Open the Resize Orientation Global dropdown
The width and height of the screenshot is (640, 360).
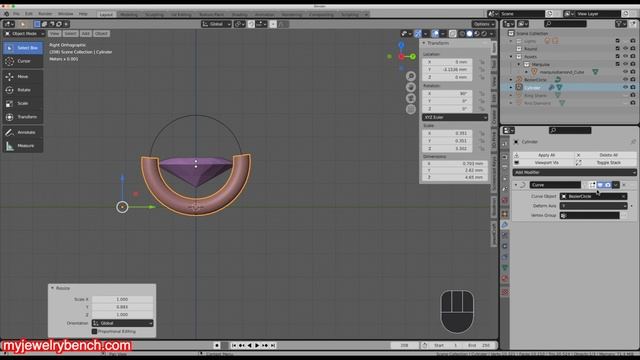point(122,323)
